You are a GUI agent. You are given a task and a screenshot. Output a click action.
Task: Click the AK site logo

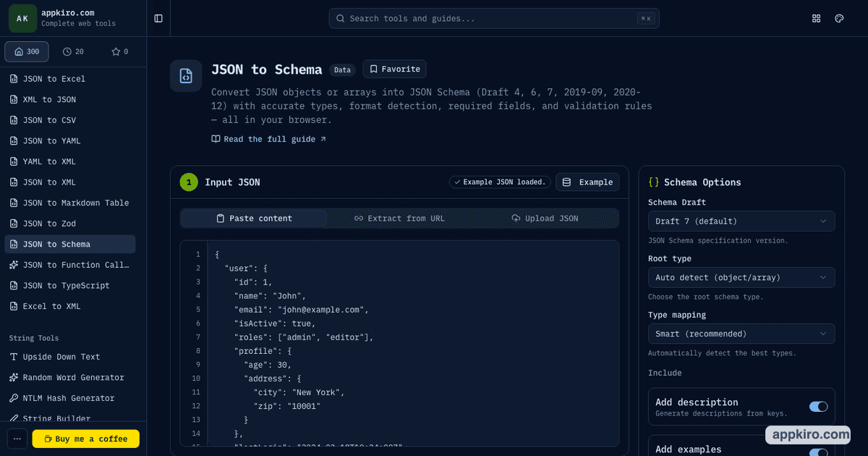(22, 18)
